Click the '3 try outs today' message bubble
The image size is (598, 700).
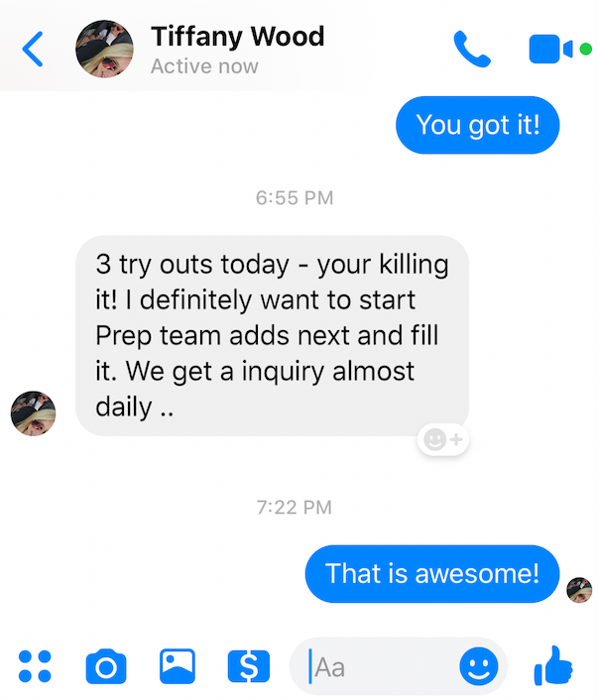point(271,335)
